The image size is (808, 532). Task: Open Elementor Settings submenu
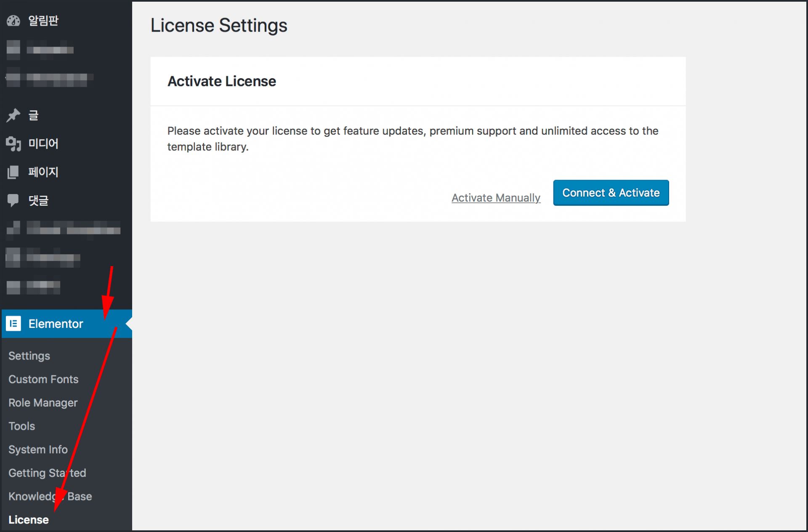29,356
